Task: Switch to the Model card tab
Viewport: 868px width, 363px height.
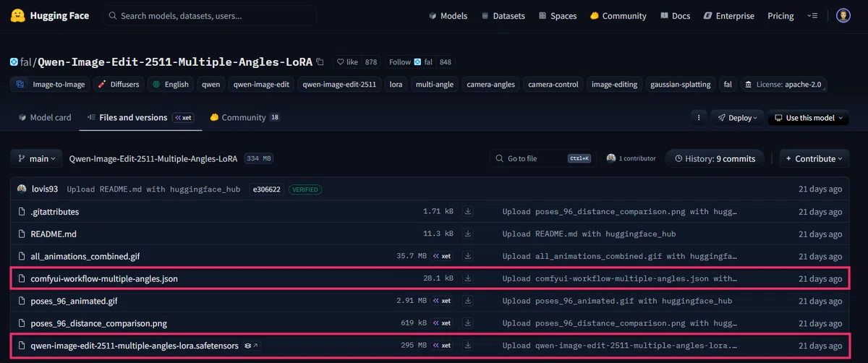Action: point(45,117)
